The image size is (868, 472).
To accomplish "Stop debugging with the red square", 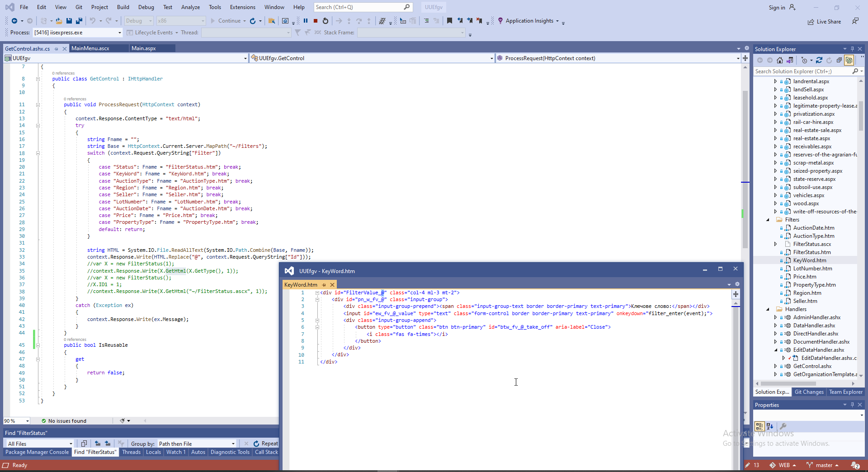I will point(316,21).
